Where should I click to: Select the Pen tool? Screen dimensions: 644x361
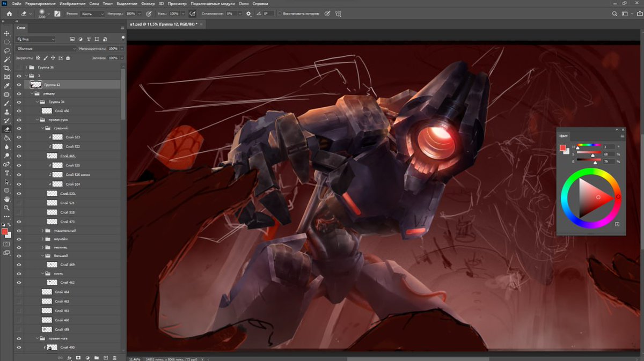tap(6, 164)
